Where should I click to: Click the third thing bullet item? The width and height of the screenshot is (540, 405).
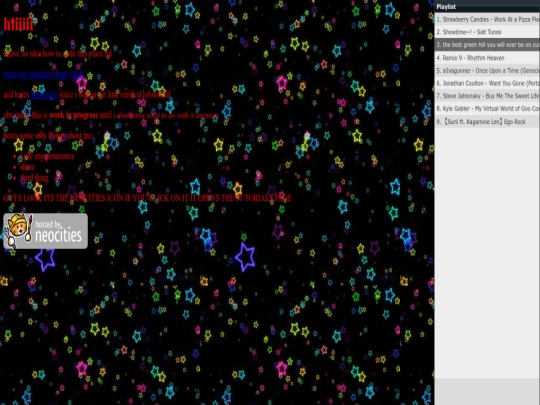34,178
